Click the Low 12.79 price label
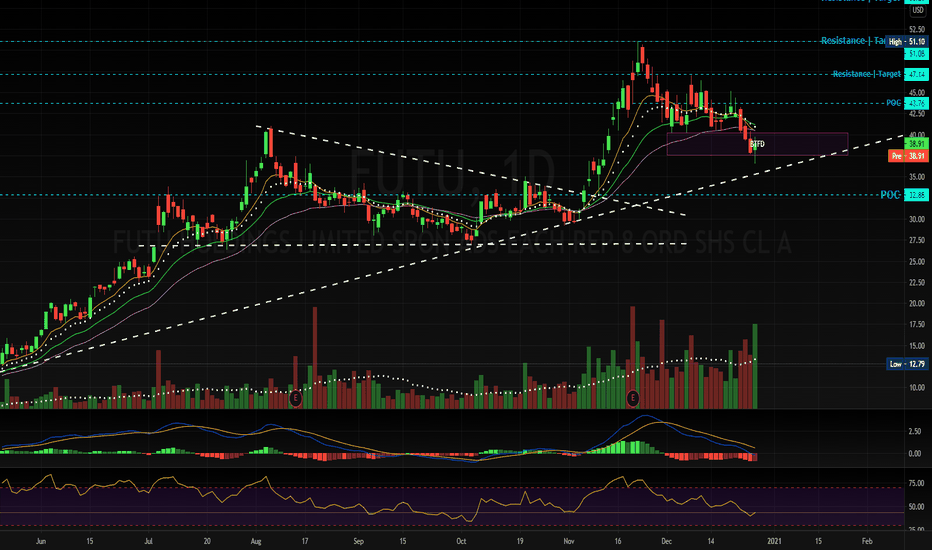932x550 pixels. click(x=906, y=364)
